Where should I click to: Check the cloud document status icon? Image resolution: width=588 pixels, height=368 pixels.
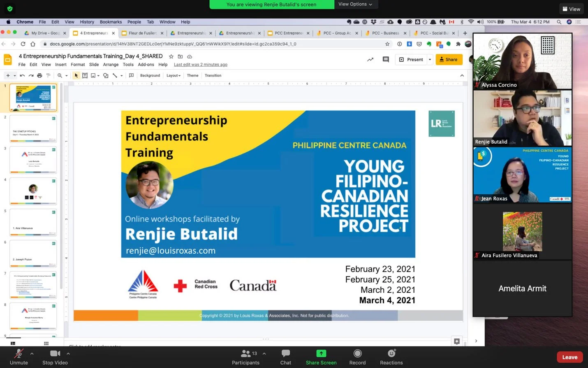coord(190,56)
